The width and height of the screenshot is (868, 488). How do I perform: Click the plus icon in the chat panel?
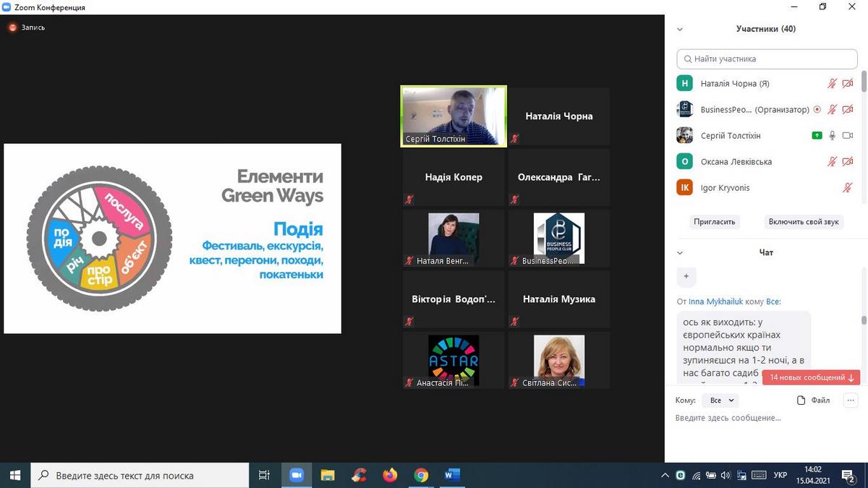[686, 276]
